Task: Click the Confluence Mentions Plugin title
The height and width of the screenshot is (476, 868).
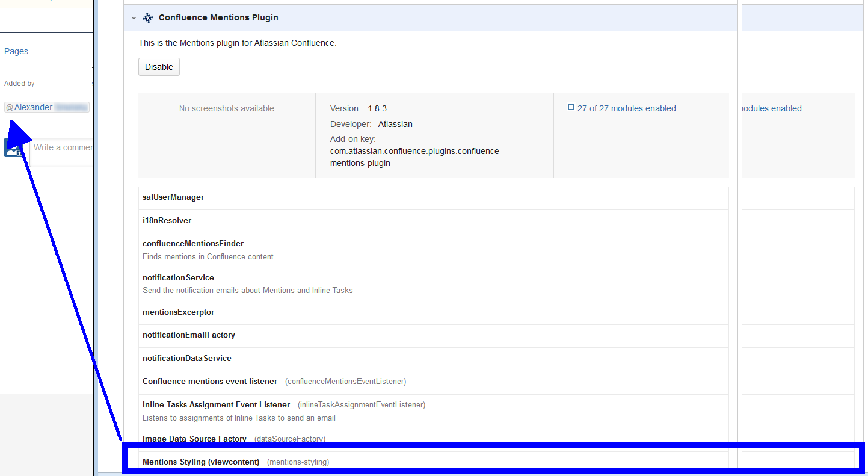Action: pyautogui.click(x=218, y=18)
